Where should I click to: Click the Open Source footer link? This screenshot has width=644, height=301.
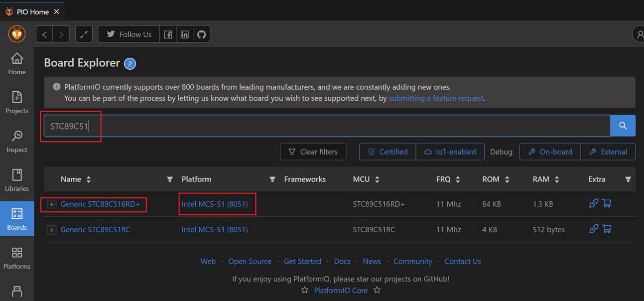coord(250,261)
